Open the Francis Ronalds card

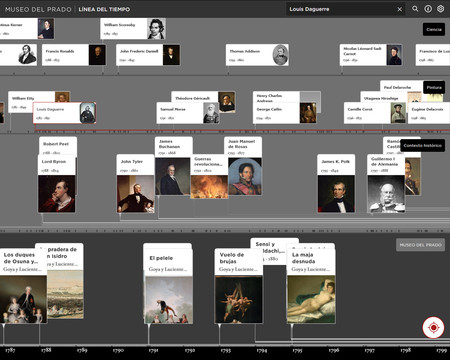[x=74, y=55]
